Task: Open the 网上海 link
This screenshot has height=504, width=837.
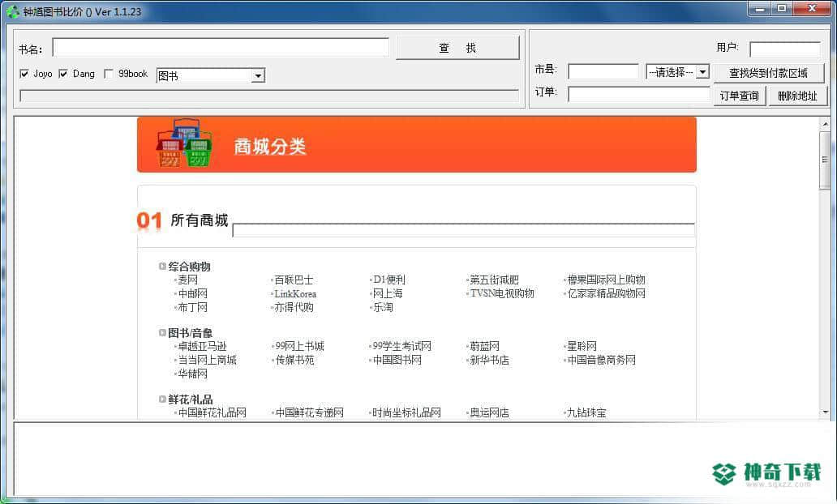Action: point(388,294)
